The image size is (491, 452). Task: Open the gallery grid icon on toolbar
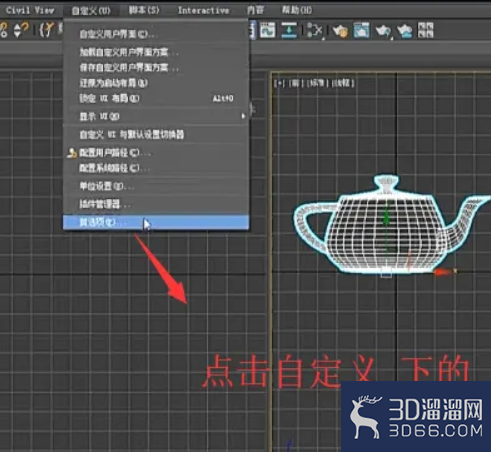[426, 30]
